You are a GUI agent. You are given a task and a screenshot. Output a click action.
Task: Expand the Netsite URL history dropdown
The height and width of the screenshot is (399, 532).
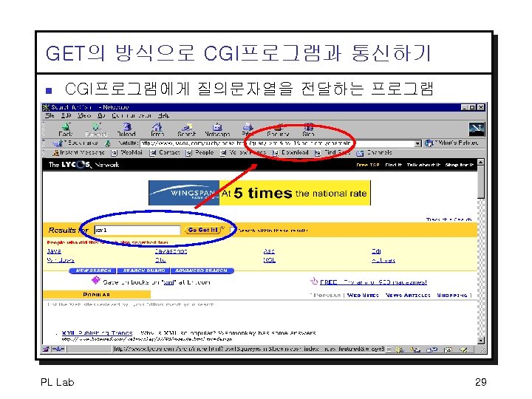[x=418, y=143]
